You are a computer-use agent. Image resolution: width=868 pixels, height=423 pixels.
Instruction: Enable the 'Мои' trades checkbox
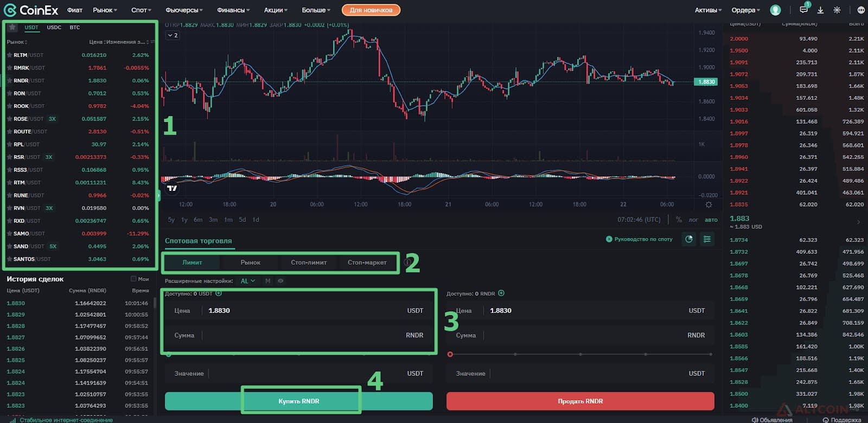133,279
